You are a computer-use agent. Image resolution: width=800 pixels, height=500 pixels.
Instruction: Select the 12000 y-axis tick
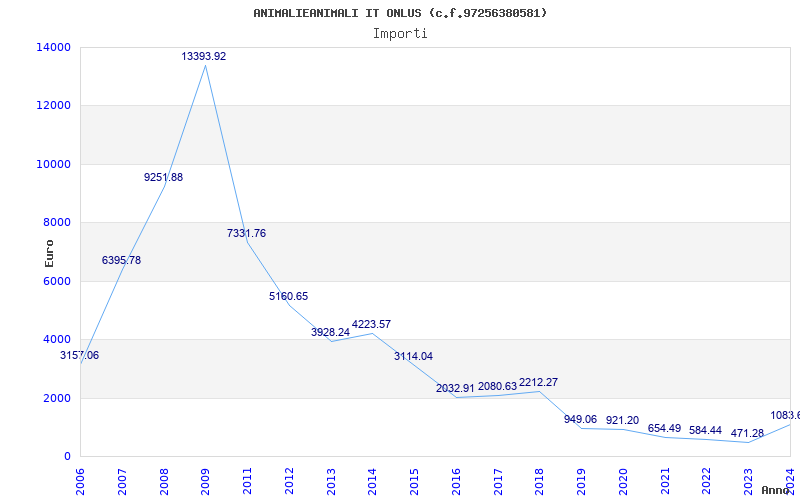point(53,106)
